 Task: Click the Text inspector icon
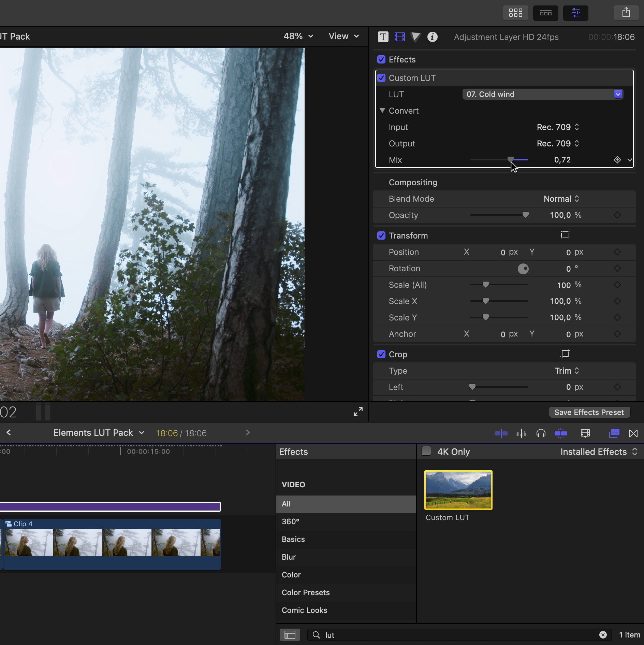383,37
